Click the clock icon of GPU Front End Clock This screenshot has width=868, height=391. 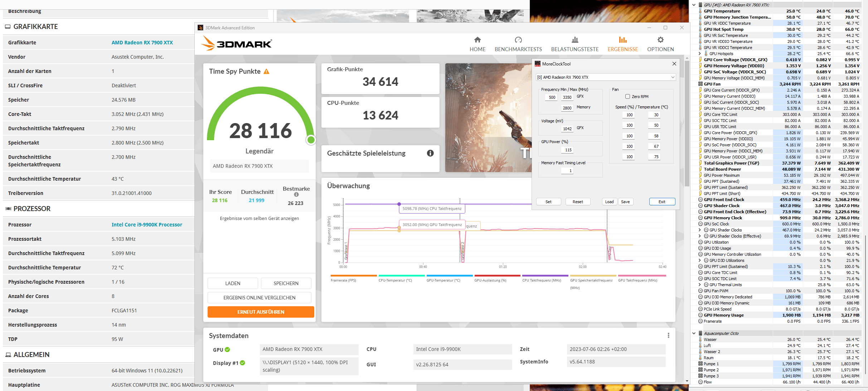coord(700,200)
